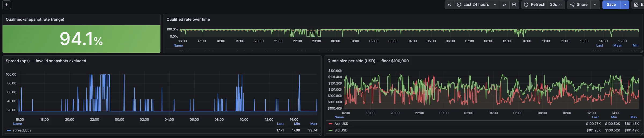
Task: Click the 23:00 x-axis tick on Qualified rate chart
Action: (316, 41)
